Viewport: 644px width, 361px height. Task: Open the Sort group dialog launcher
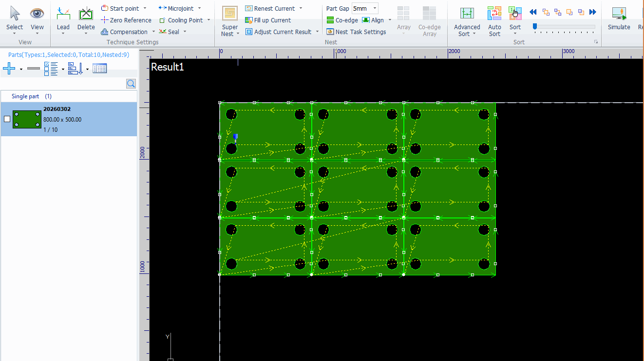pos(595,42)
